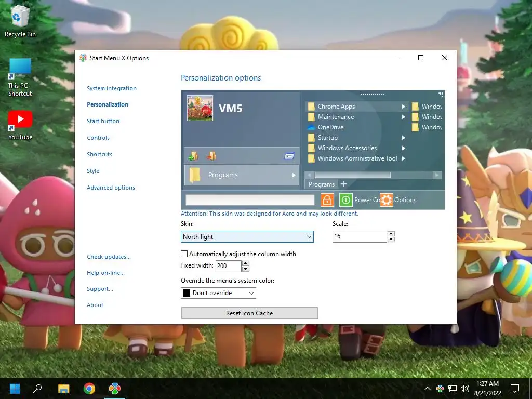Click the OneDrive cloud icon

pyautogui.click(x=311, y=127)
